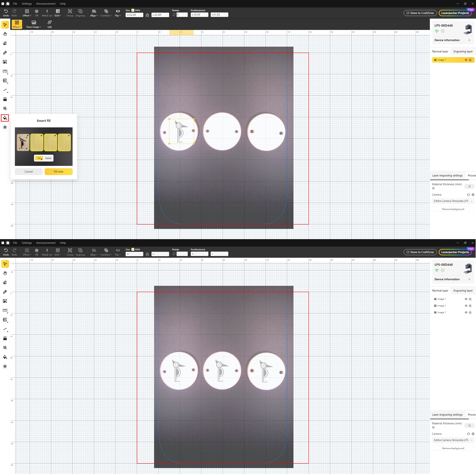Hide the yellow highlighted image 1 layer
This screenshot has width=476, height=474.
(466, 60)
